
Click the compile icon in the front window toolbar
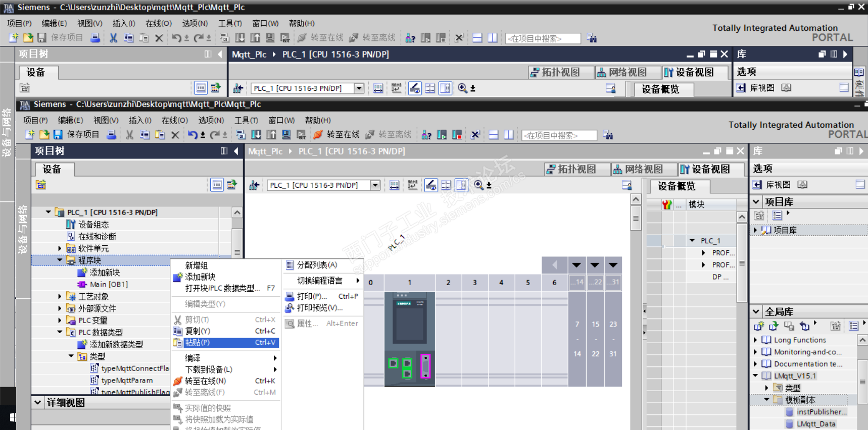pos(240,135)
